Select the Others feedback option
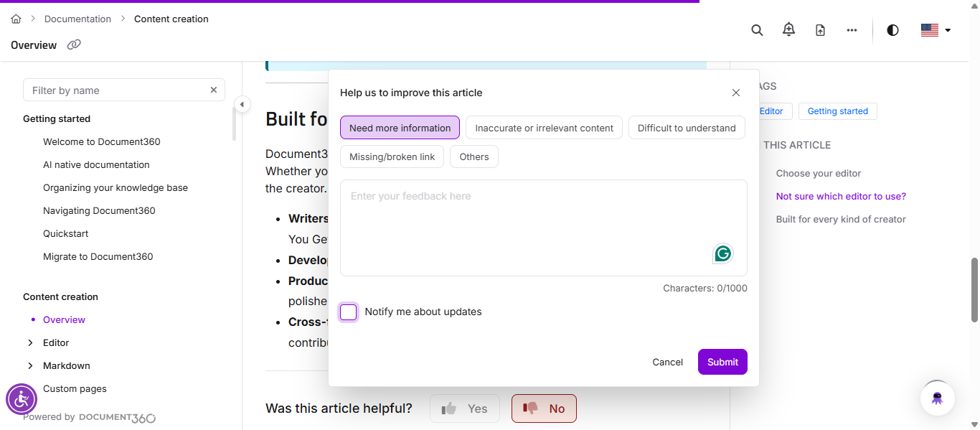 coord(474,156)
